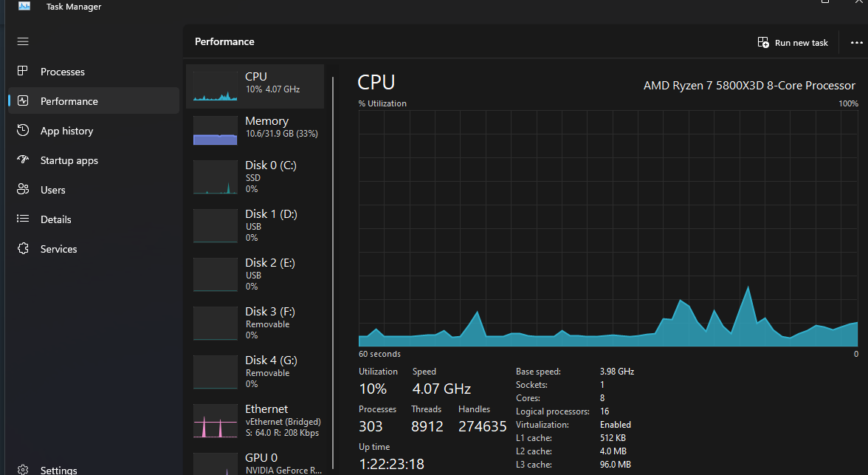Click the 10% utilization value below graph

(373, 389)
